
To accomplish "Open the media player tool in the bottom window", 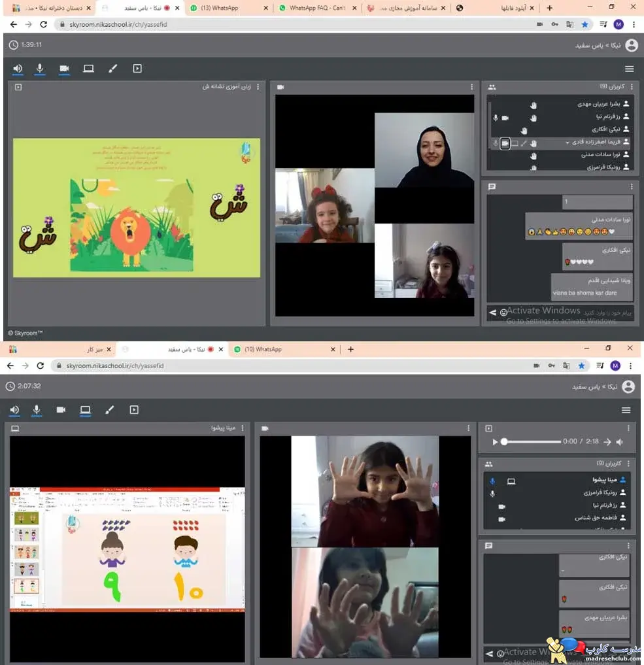I will point(134,410).
